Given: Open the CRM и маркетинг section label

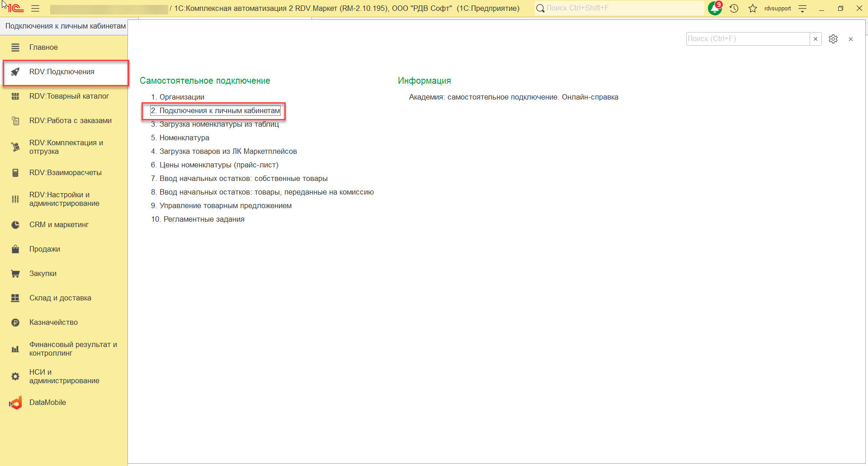Looking at the screenshot, I should 59,225.
